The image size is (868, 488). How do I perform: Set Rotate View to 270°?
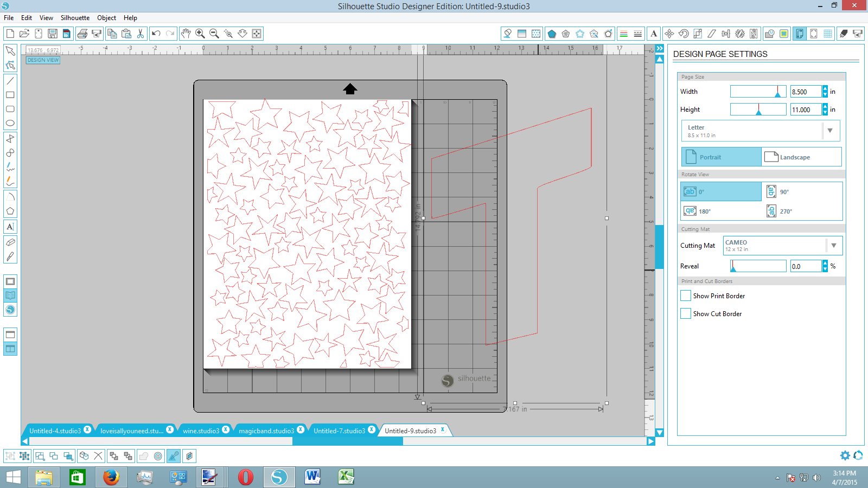coord(803,211)
